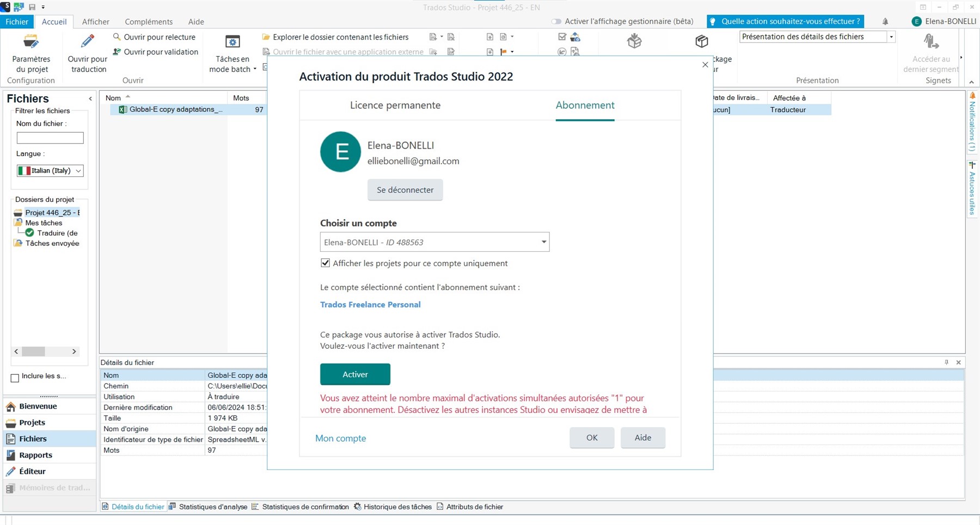The image size is (980, 525).
Task: Open the Attributs de fichier tab
Action: (x=470, y=507)
